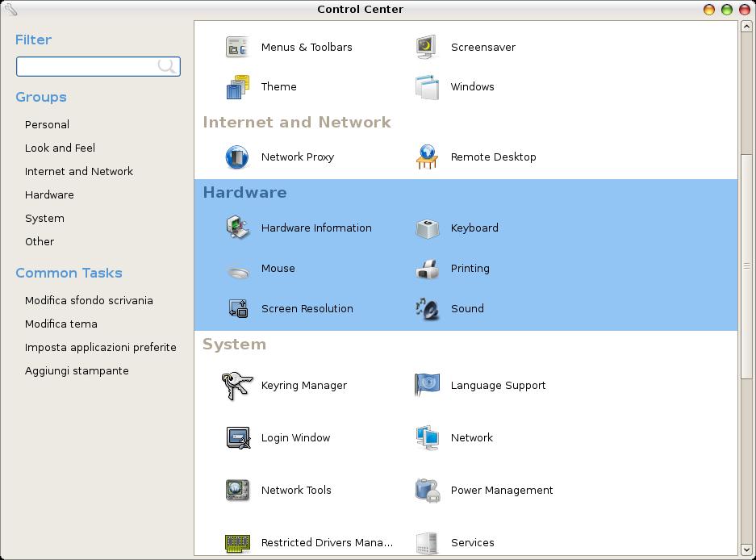The width and height of the screenshot is (756, 560).
Task: Choose the Aggiungi stampante common task
Action: click(77, 370)
